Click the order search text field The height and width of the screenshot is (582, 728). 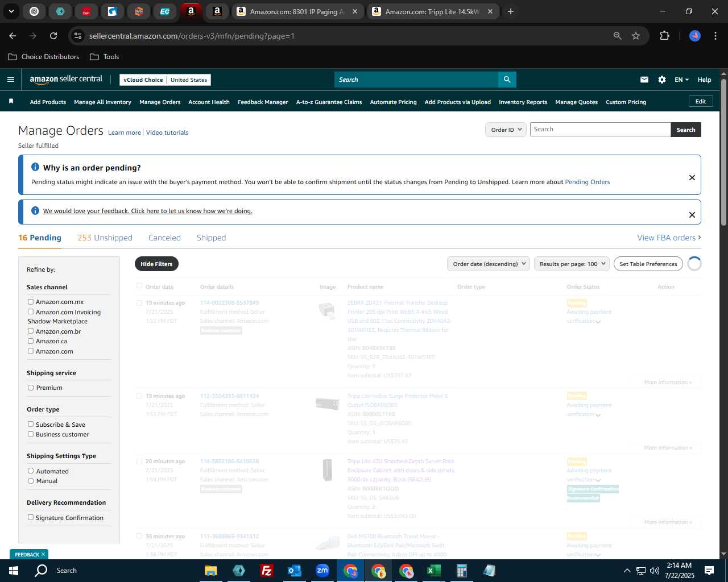[600, 130]
